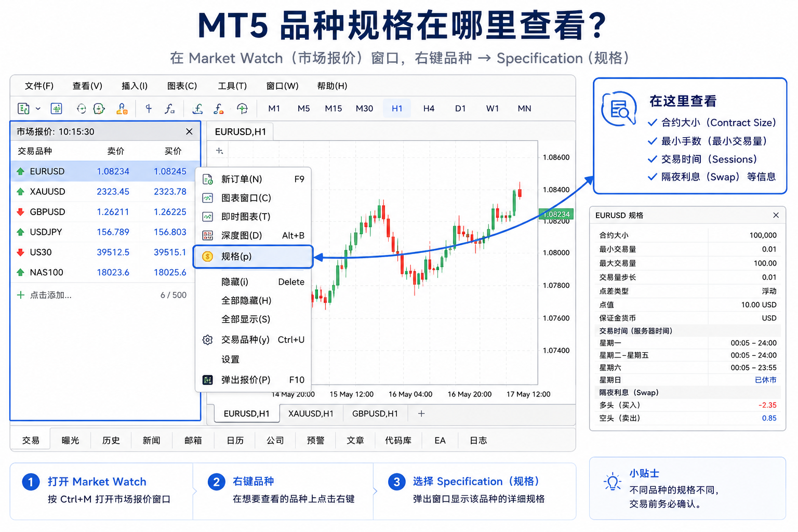Image resolution: width=798 pixels, height=532 pixels.
Task: Click the EURUSD green up-arrow icon
Action: coord(20,171)
